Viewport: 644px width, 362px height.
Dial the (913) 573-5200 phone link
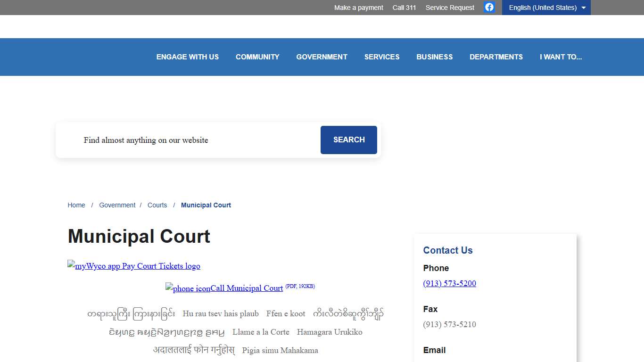click(449, 283)
